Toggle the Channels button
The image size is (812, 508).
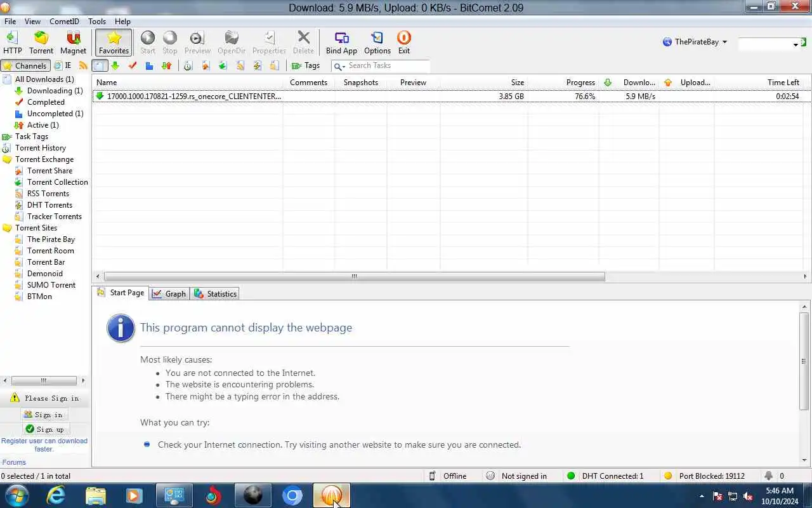tap(25, 65)
